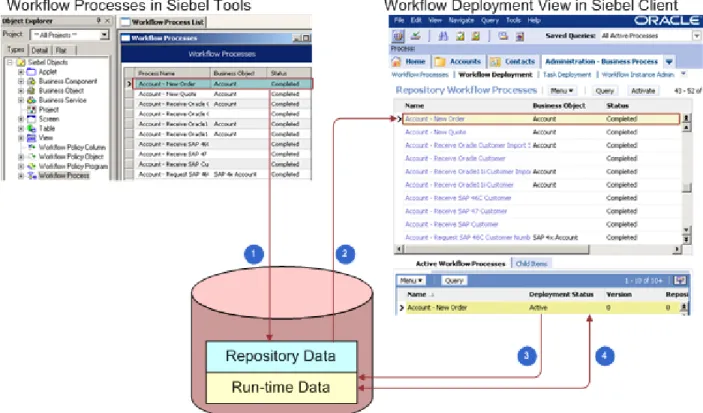Open the Project dropdown in Object Explorer
The image size is (703, 413).
point(104,35)
